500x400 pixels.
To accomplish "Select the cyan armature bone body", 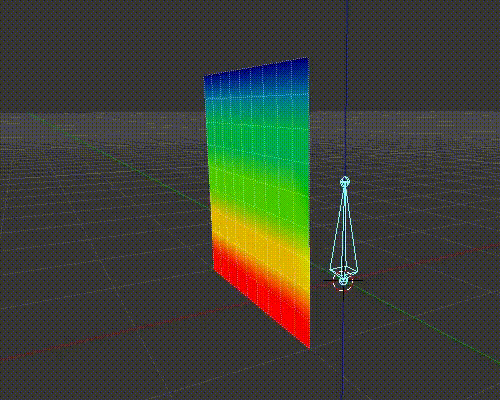I will click(x=344, y=230).
